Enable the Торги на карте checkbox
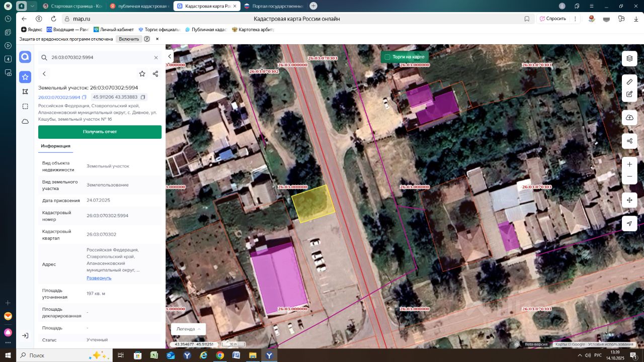The image size is (644, 362). tap(387, 57)
